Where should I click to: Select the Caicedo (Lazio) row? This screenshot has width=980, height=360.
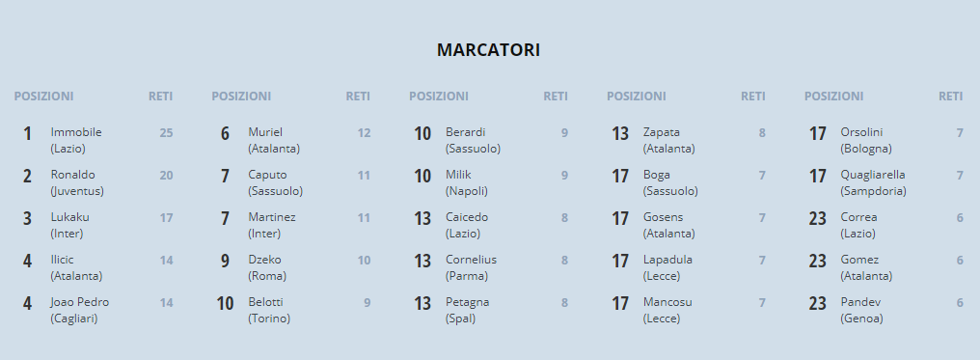[489, 225]
